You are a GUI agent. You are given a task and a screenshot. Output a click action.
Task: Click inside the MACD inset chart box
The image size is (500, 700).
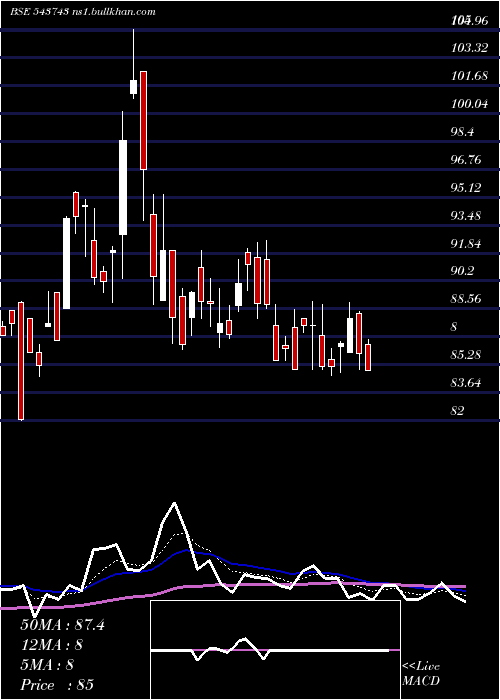coord(275,650)
